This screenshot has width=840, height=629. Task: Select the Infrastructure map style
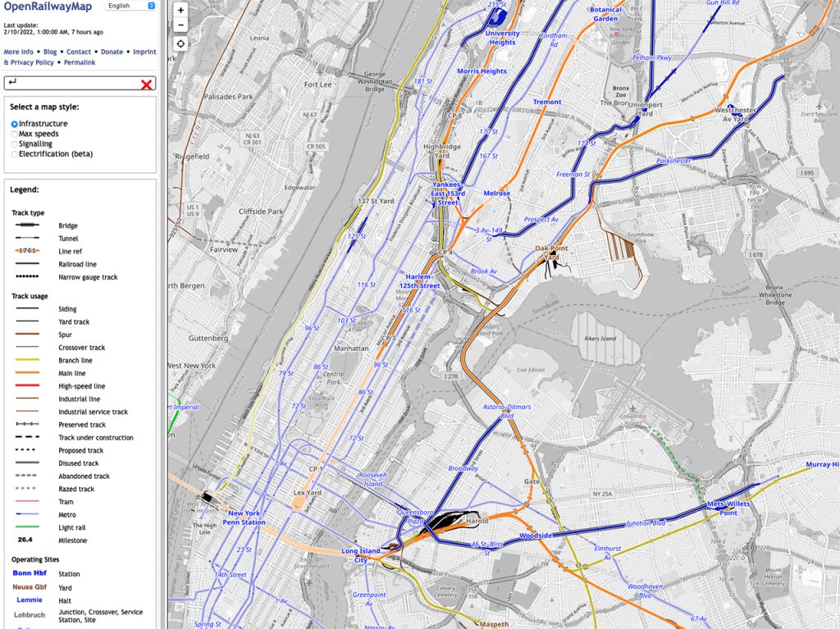pyautogui.click(x=15, y=124)
